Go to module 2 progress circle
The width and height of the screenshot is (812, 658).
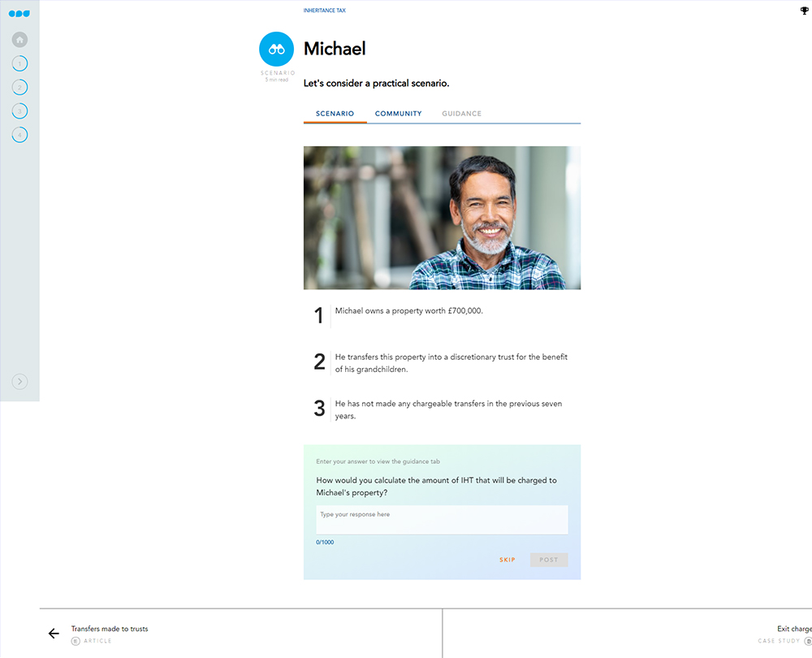[x=19, y=87]
